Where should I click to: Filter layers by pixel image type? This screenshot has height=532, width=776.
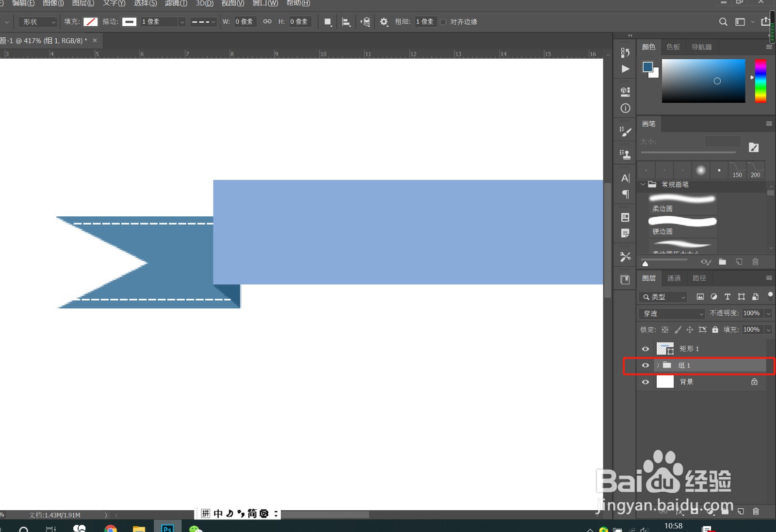[x=700, y=297]
